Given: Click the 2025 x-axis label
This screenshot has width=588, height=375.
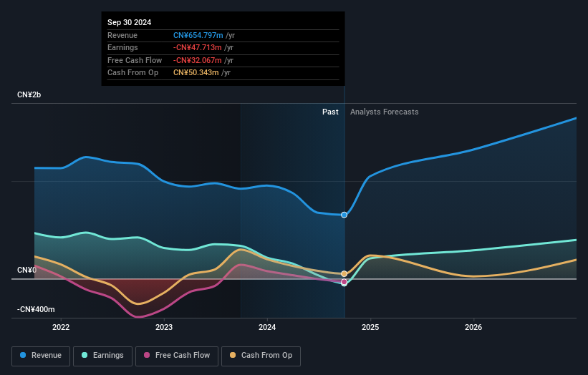Looking at the screenshot, I should [x=370, y=327].
